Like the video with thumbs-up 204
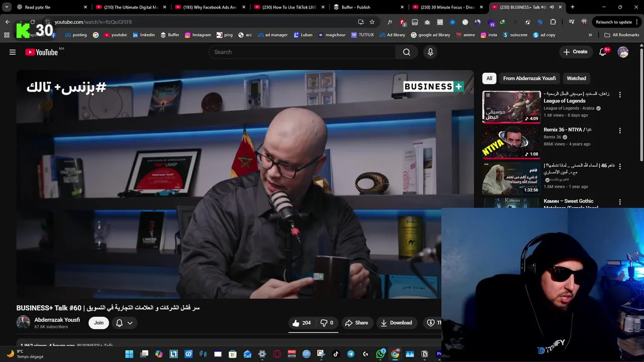The width and height of the screenshot is (644, 362). [x=301, y=323]
